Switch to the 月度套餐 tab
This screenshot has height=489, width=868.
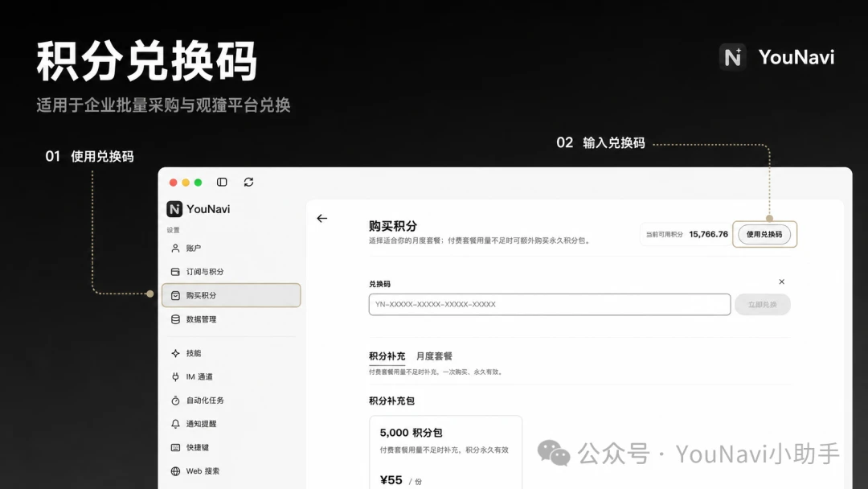(x=434, y=356)
